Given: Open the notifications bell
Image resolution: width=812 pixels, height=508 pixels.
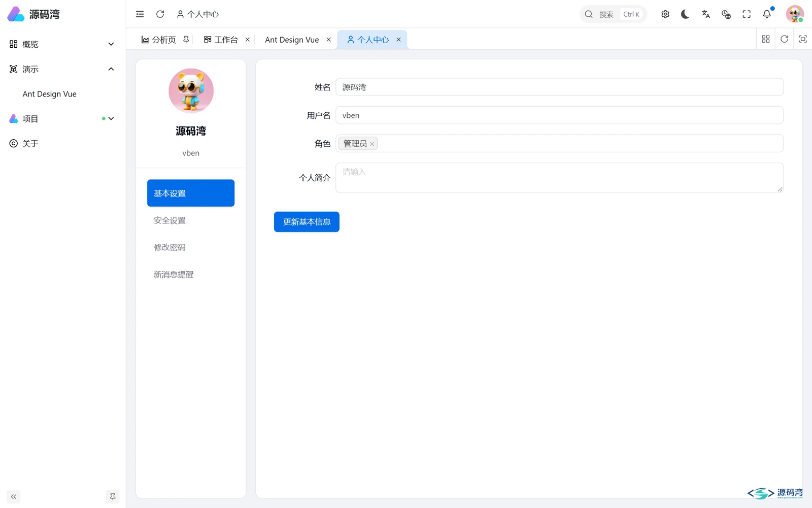Looking at the screenshot, I should pos(767,14).
